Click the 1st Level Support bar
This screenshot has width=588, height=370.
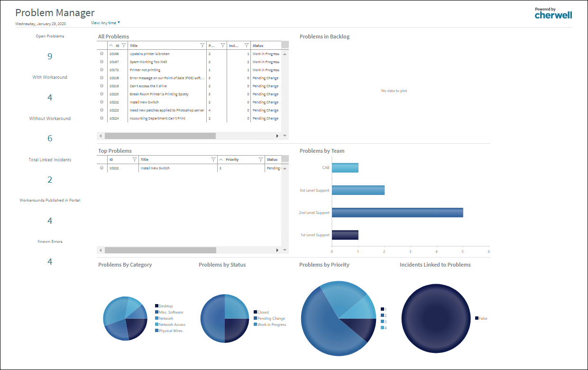click(x=345, y=235)
